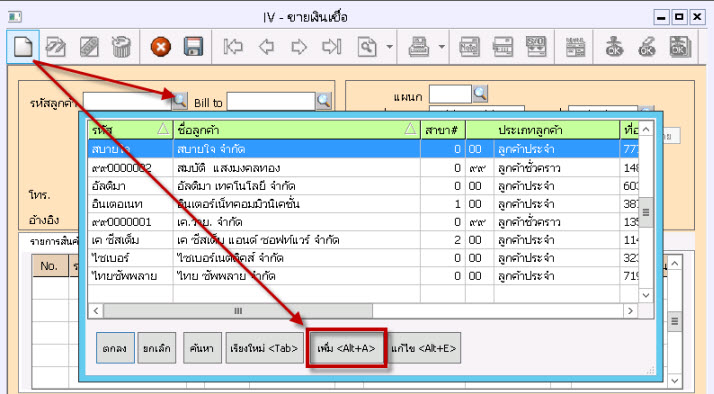This screenshot has height=394, width=714.
Task: Select the row เค ซีสเต็ม แอนด์ ซอฟท์แวร์ จำกัด
Action: 363,240
